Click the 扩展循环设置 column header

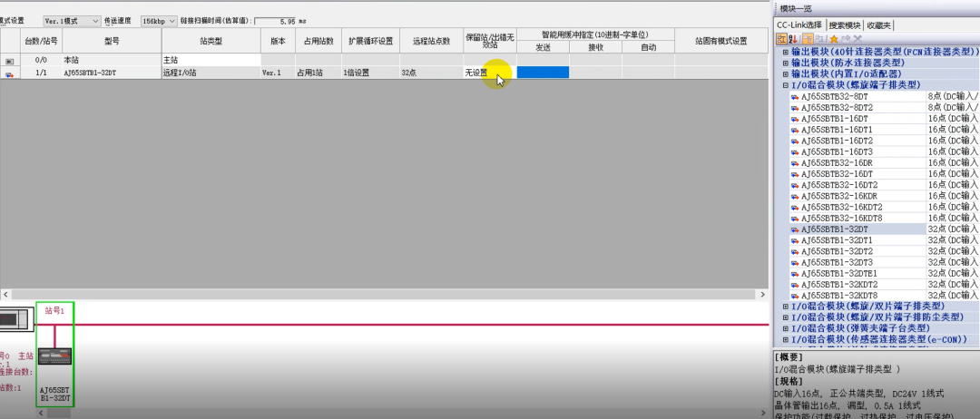[370, 41]
